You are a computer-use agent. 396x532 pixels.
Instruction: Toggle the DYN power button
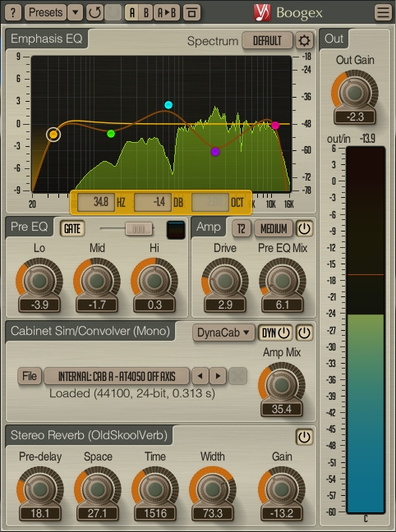tap(275, 332)
